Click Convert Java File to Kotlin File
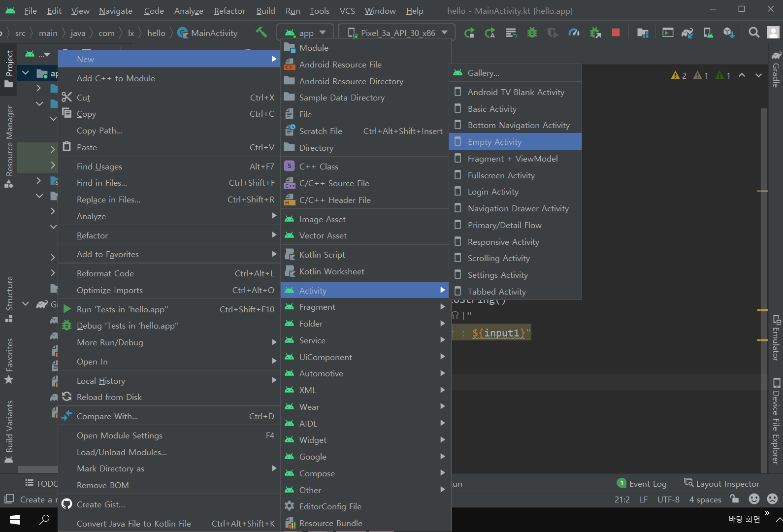Screen dimensions: 783x532 point(169,524)
